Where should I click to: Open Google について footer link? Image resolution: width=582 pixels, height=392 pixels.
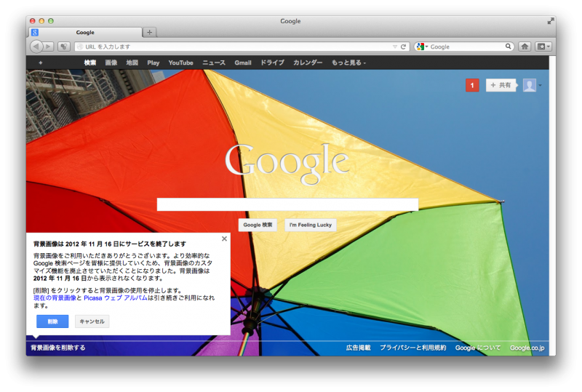(x=478, y=348)
